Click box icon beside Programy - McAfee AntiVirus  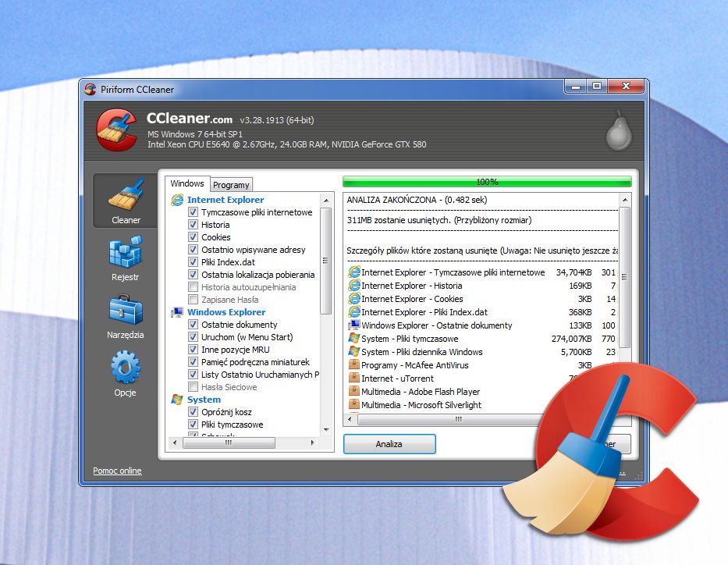point(354,365)
